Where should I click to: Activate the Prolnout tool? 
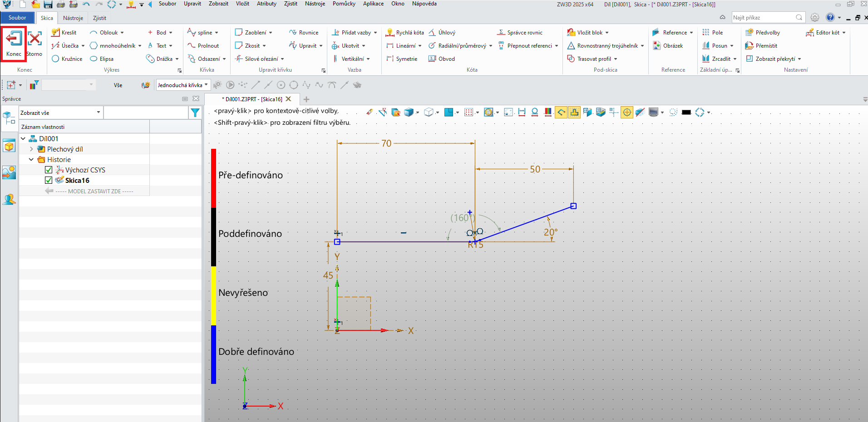[203, 46]
